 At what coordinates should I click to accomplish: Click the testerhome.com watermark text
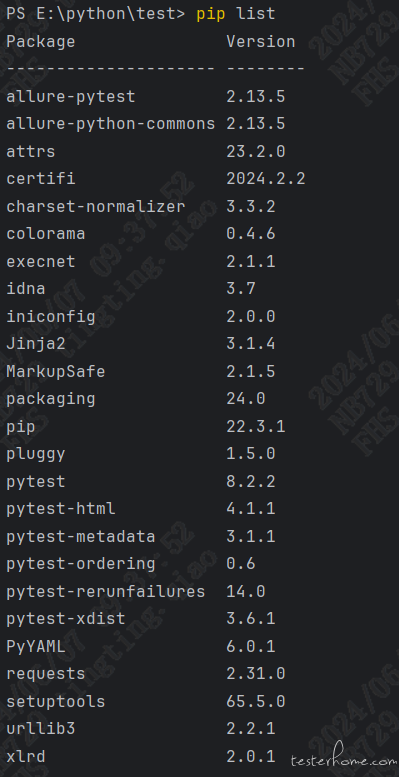(x=343, y=758)
